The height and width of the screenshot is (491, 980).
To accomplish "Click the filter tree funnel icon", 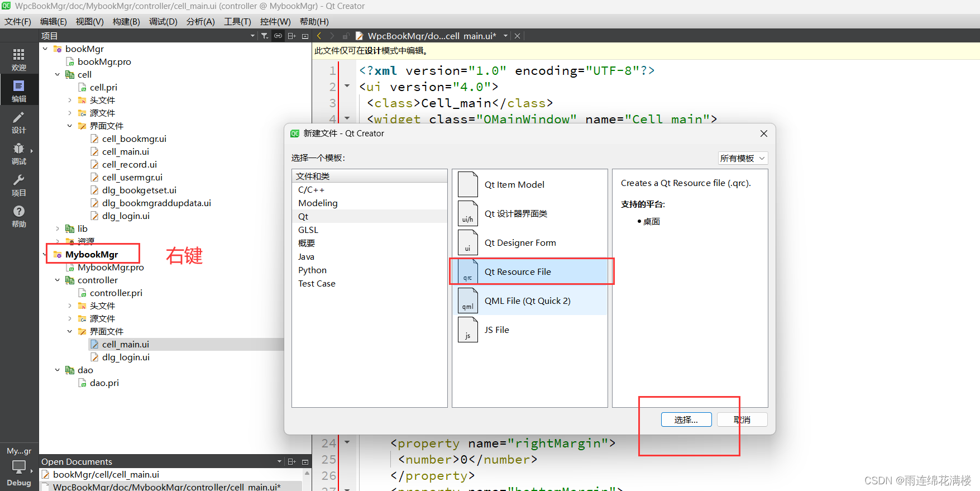I will pyautogui.click(x=265, y=36).
